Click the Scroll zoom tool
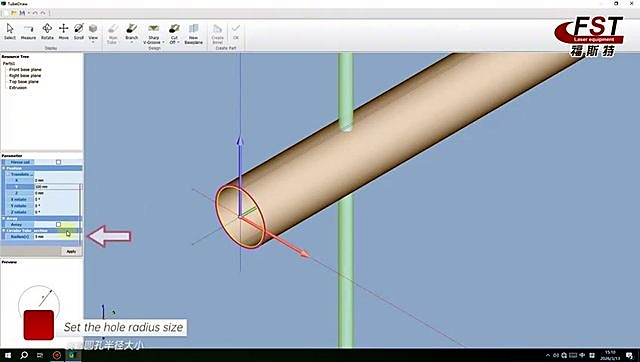The image size is (640, 362). point(79,32)
